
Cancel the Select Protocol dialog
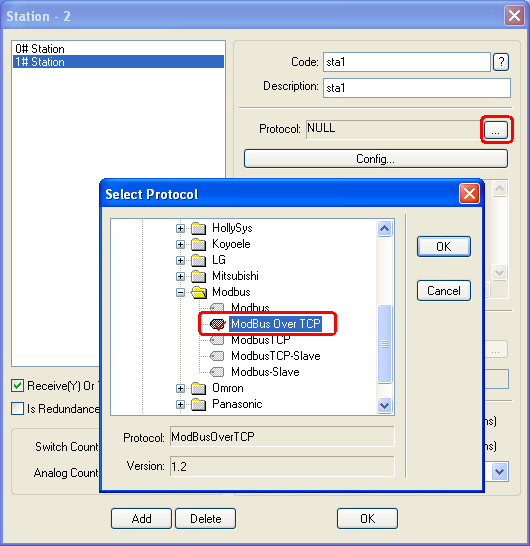coord(444,290)
